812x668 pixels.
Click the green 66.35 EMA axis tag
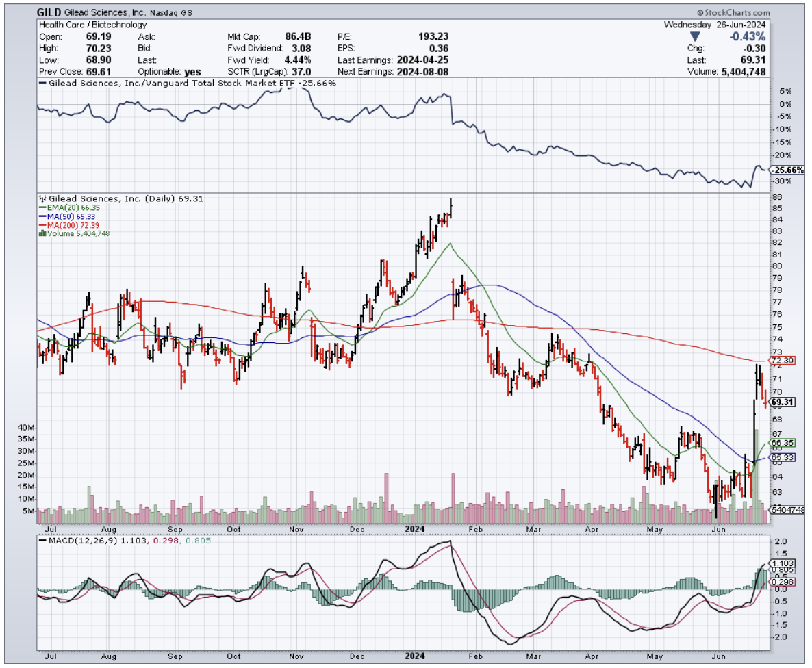783,443
